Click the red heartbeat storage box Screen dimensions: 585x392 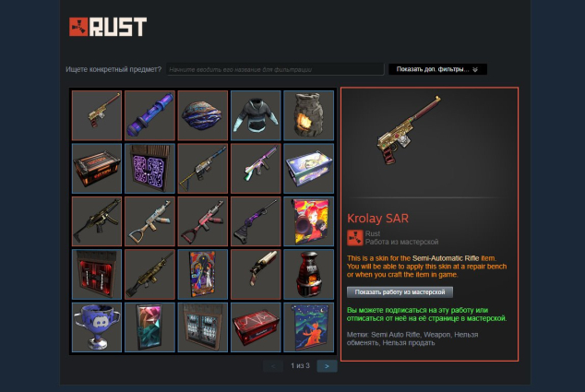coord(256,327)
